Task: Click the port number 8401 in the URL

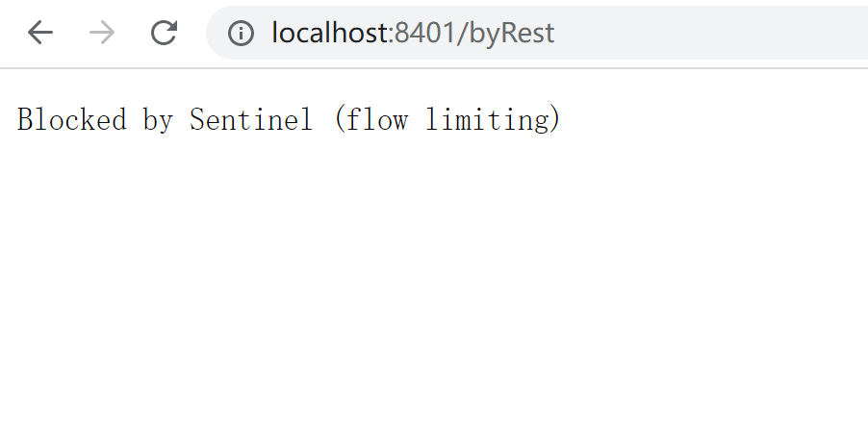Action: point(424,33)
